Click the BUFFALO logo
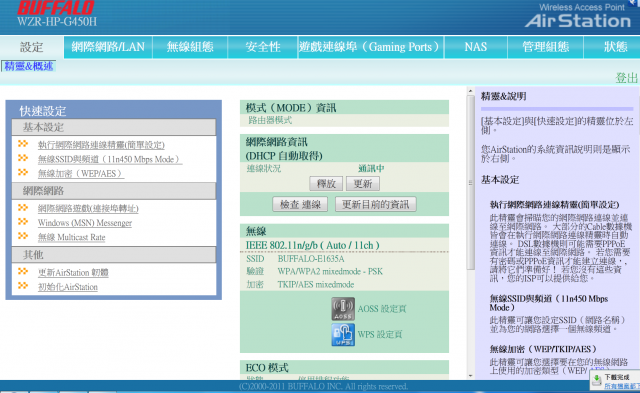640x393 pixels. coord(56,8)
